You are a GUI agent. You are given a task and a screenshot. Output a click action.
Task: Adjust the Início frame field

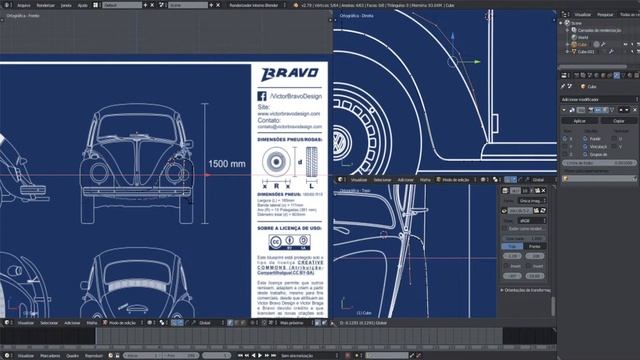coord(142,356)
